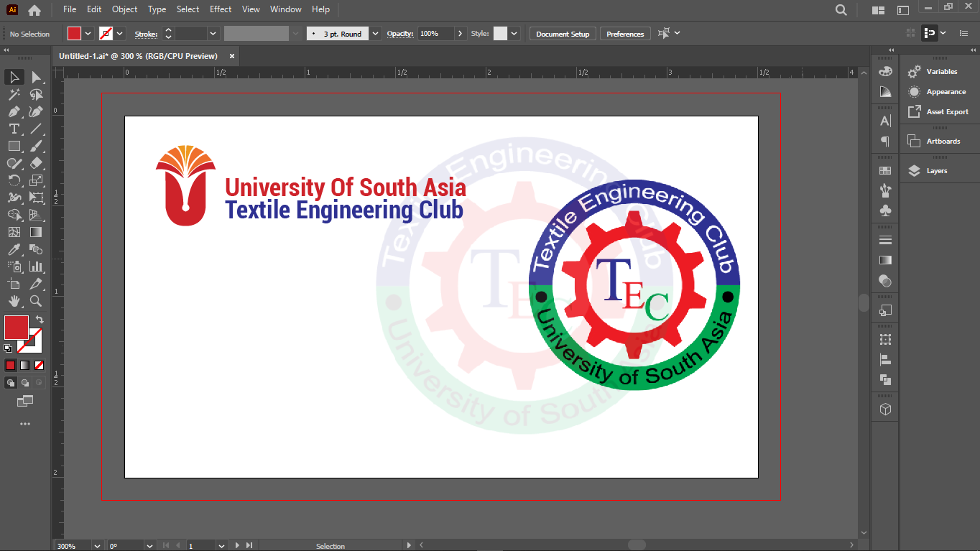Select the Column Graph tool
The image size is (980, 551).
[36, 267]
